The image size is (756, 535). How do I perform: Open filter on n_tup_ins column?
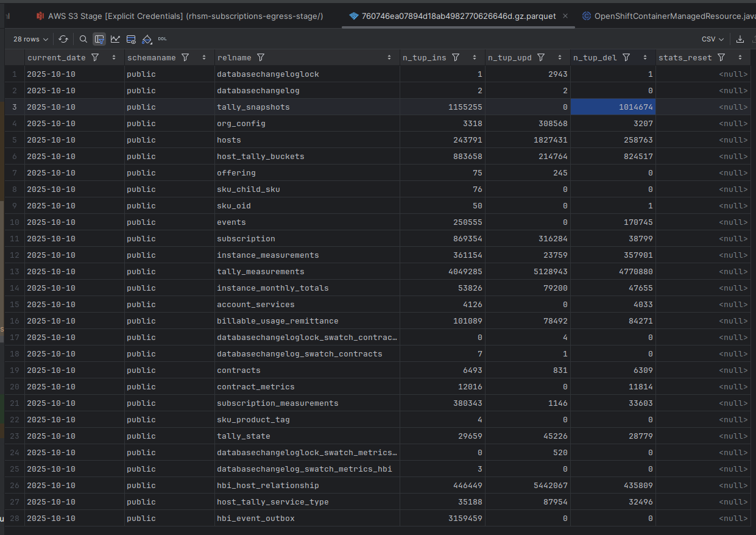coord(455,57)
